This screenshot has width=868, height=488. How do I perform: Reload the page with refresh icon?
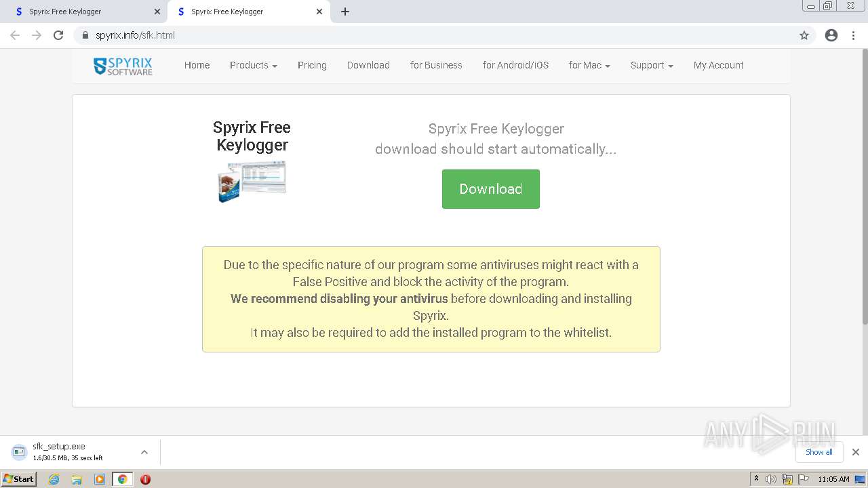58,35
